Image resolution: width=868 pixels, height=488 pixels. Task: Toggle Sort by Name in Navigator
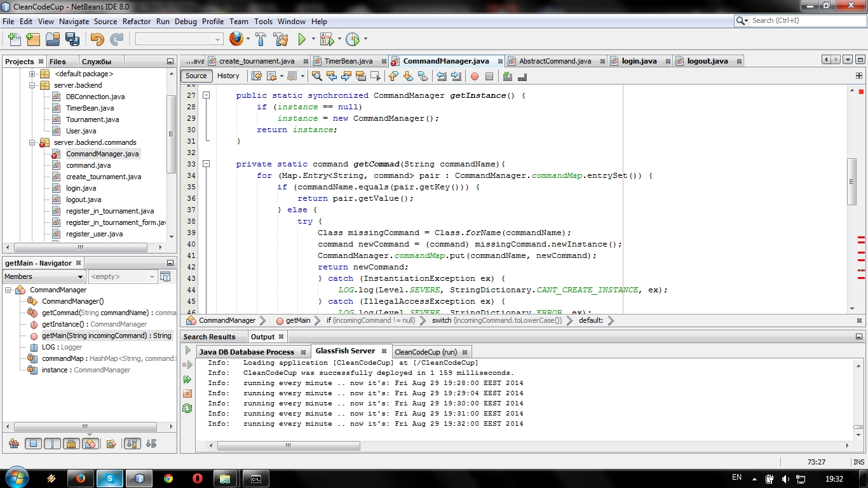[x=132, y=444]
